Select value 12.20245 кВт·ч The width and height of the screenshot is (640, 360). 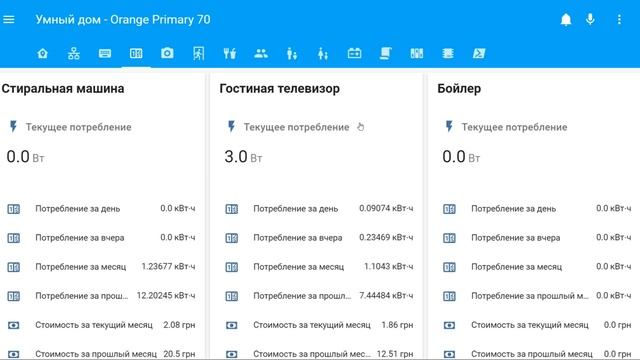coord(166,296)
